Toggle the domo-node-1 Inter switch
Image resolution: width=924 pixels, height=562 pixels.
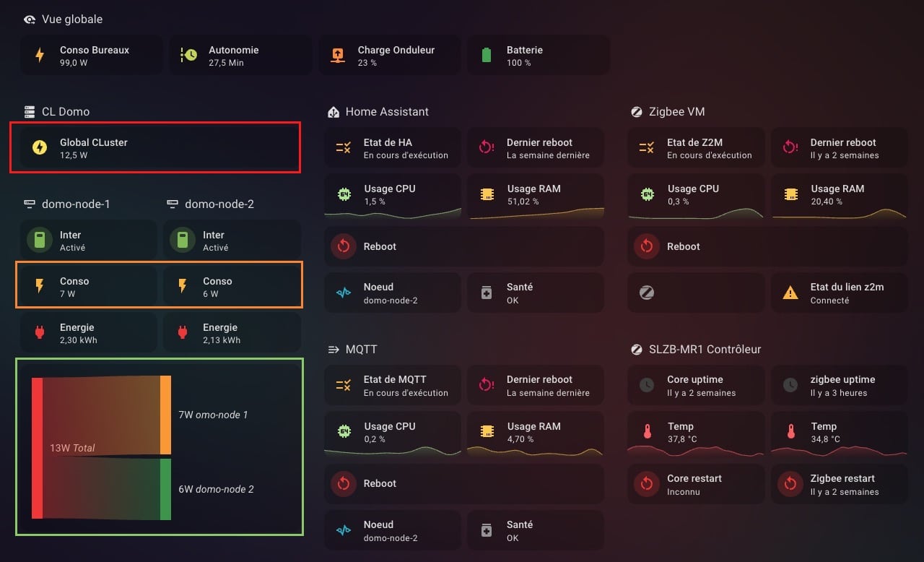click(40, 241)
